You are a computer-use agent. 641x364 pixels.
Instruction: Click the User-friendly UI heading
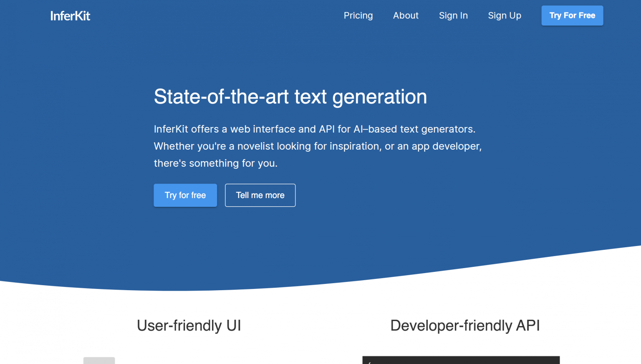click(189, 326)
